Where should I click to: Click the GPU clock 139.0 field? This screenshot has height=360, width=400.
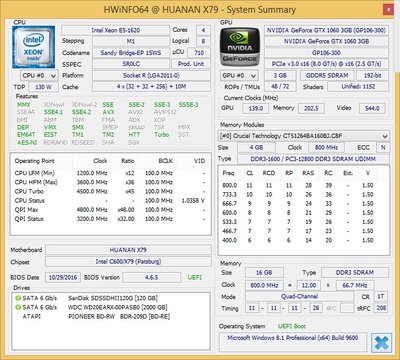click(x=255, y=108)
